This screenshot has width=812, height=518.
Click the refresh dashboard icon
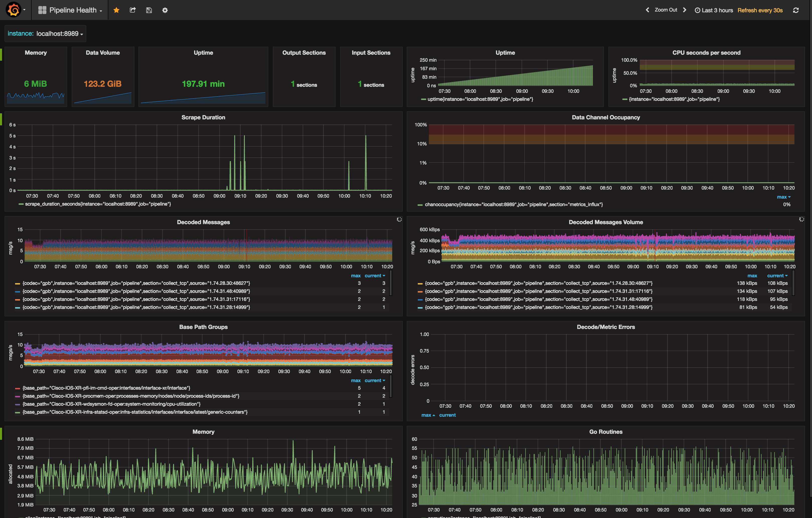click(x=795, y=10)
